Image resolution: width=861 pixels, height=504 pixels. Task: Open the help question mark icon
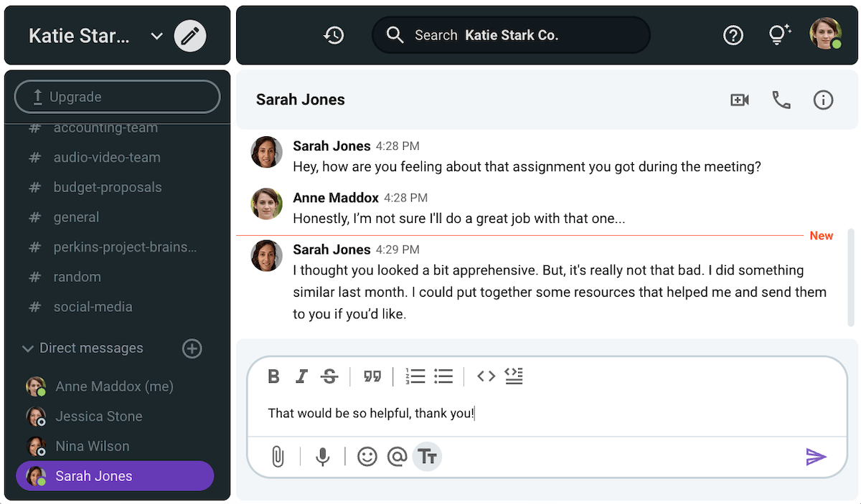point(733,35)
